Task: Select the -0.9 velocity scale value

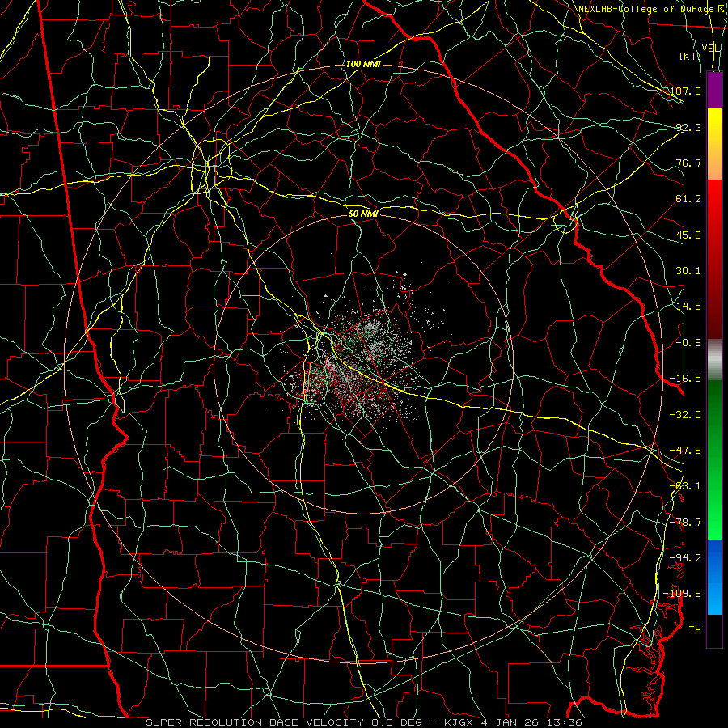Action: [688, 343]
